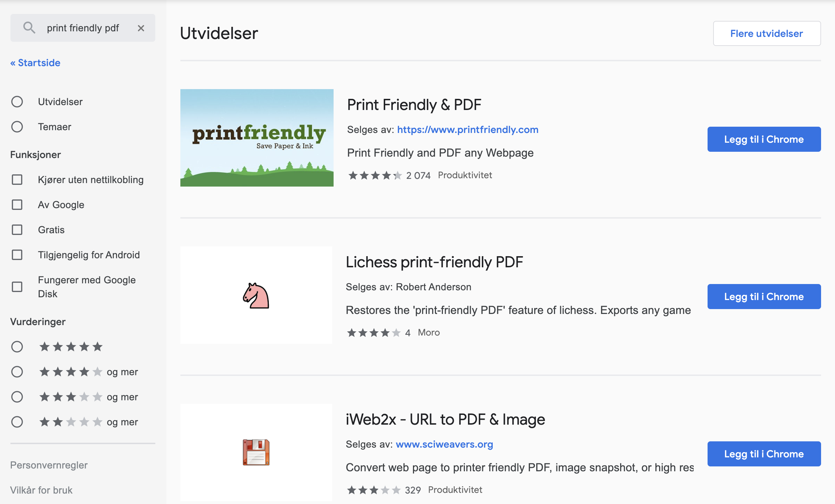Open the Print Friendly & PDF extension title
The image size is (835, 504).
point(414,104)
